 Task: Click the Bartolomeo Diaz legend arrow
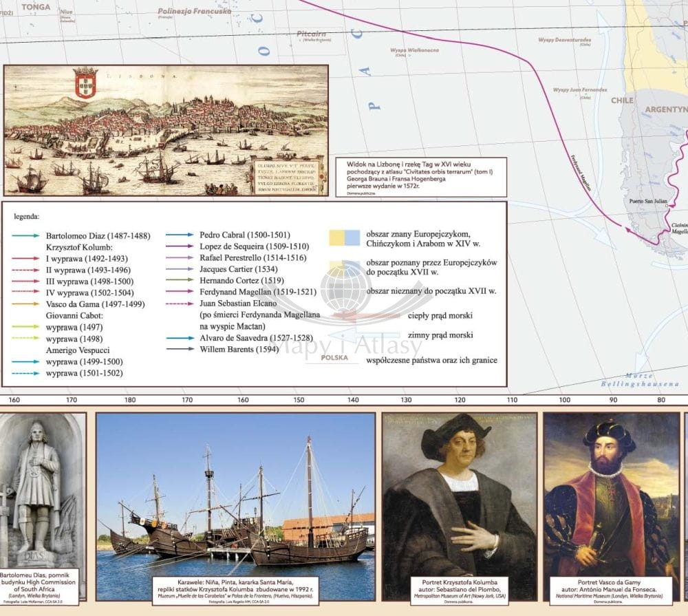25,236
